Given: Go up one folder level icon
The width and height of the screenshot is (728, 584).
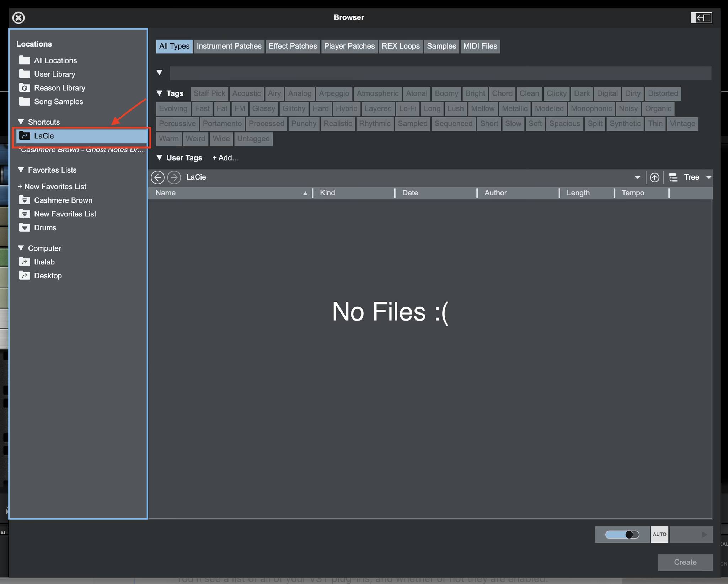Looking at the screenshot, I should (654, 177).
